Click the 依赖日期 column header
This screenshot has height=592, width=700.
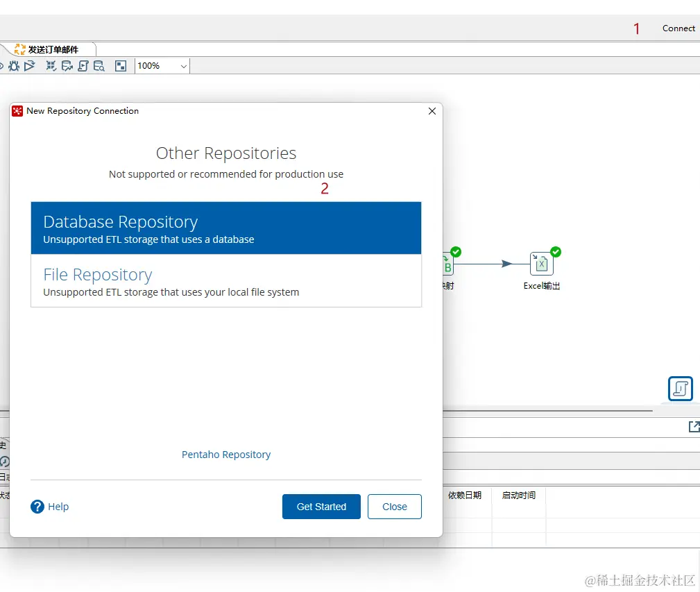pos(465,495)
